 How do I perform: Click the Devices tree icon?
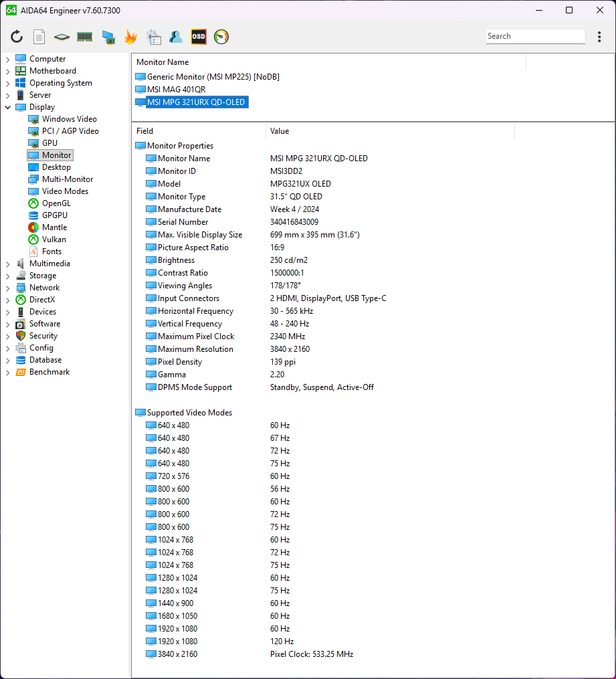coord(21,312)
